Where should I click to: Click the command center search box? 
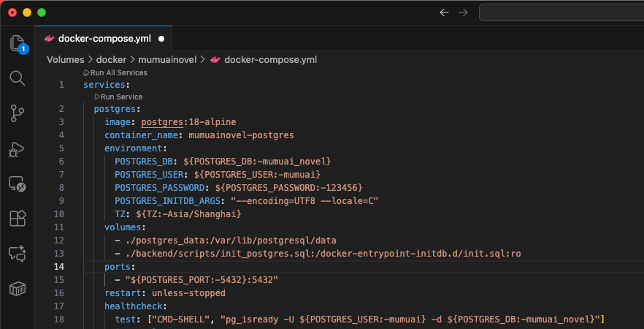[561, 12]
